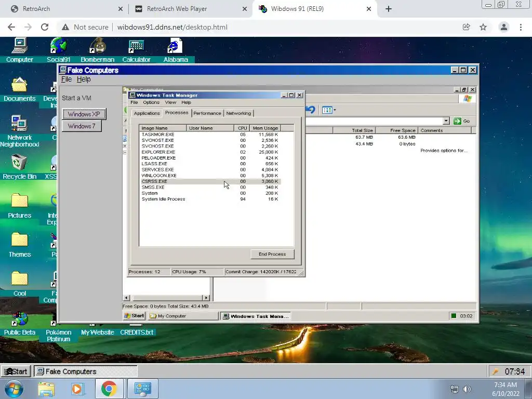This screenshot has height=399, width=532.
Task: Select the System Idle Process row
Action: [x=210, y=199]
